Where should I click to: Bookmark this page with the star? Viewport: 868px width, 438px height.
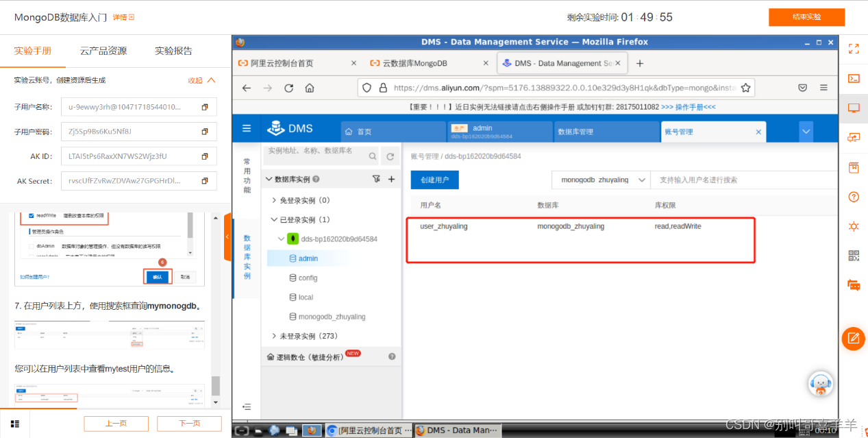(746, 88)
